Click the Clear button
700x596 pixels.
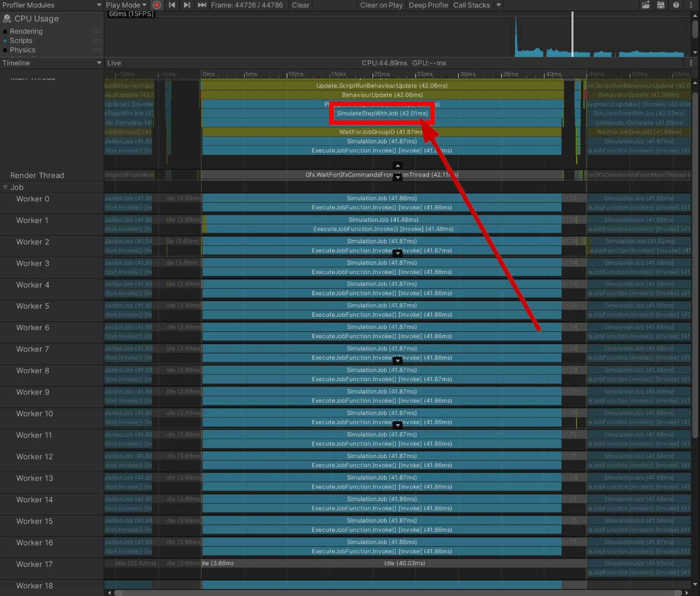(300, 5)
